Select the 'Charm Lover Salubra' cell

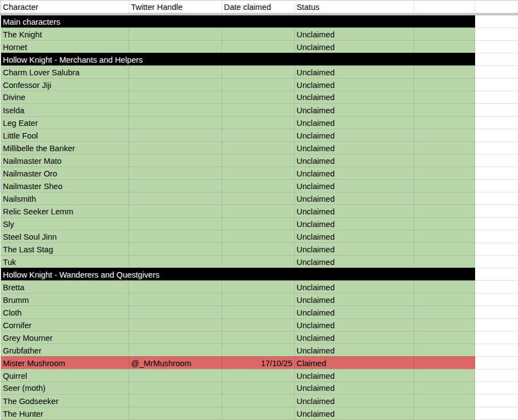(65, 73)
